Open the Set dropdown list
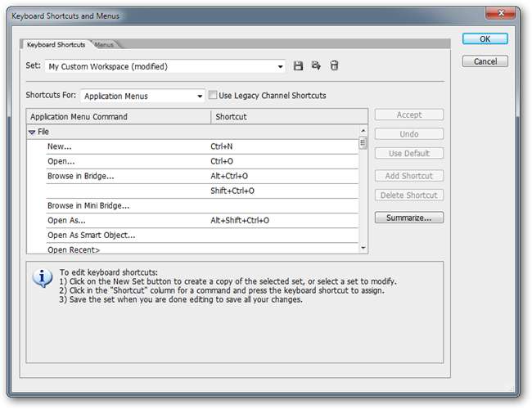 point(281,66)
